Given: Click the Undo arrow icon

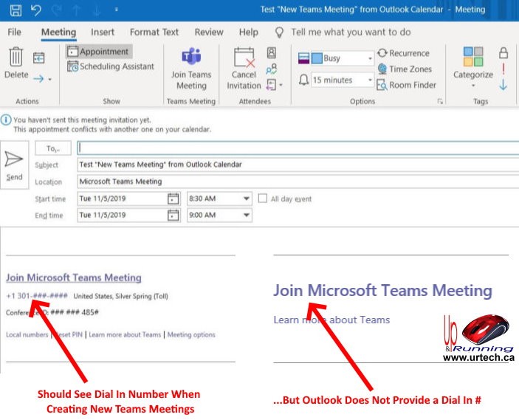Looking at the screenshot, I should point(35,10).
